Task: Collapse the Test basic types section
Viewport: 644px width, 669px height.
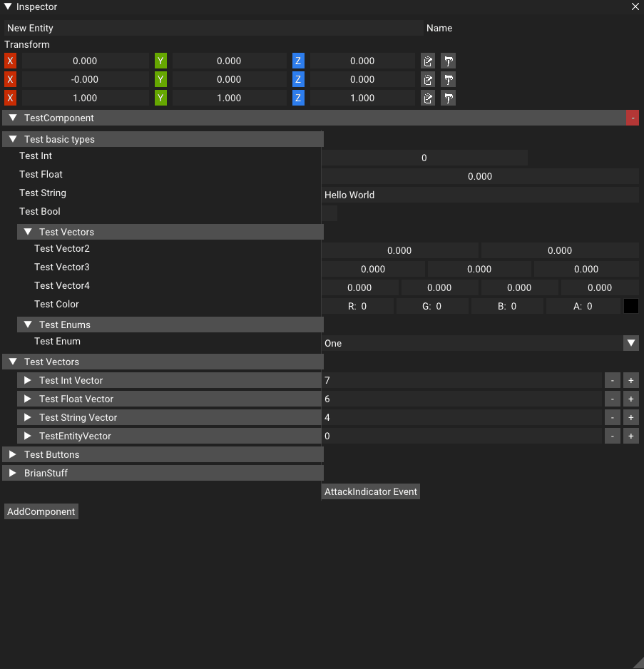Action: pos(163,139)
